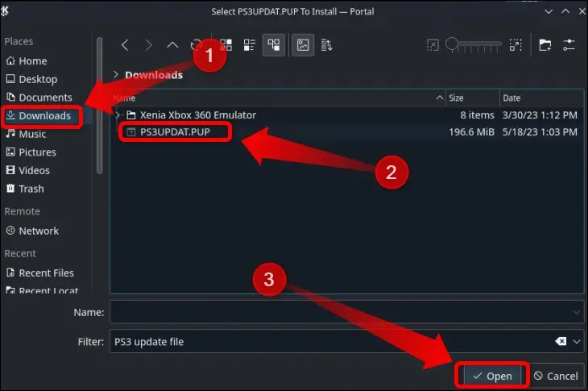Create a new folder

[x=545, y=45]
